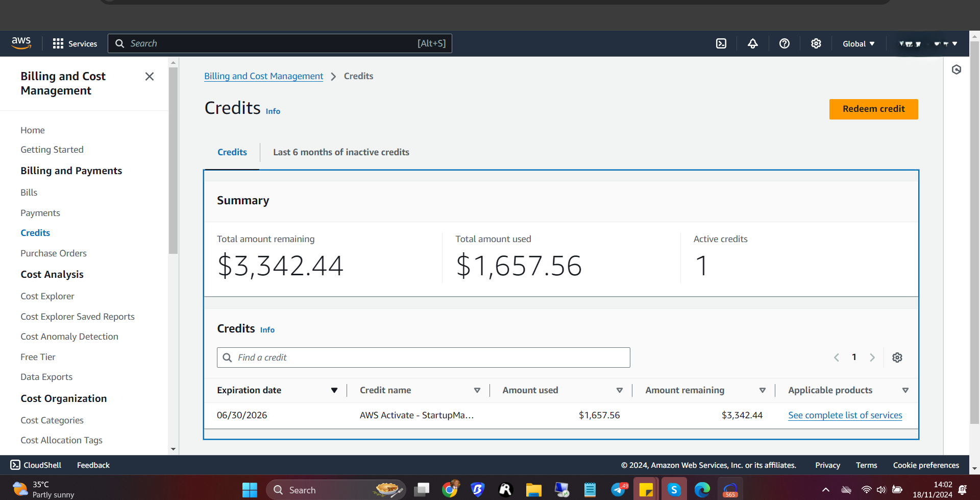Open Home in the billing sidebar
The image size is (980, 500).
point(33,130)
